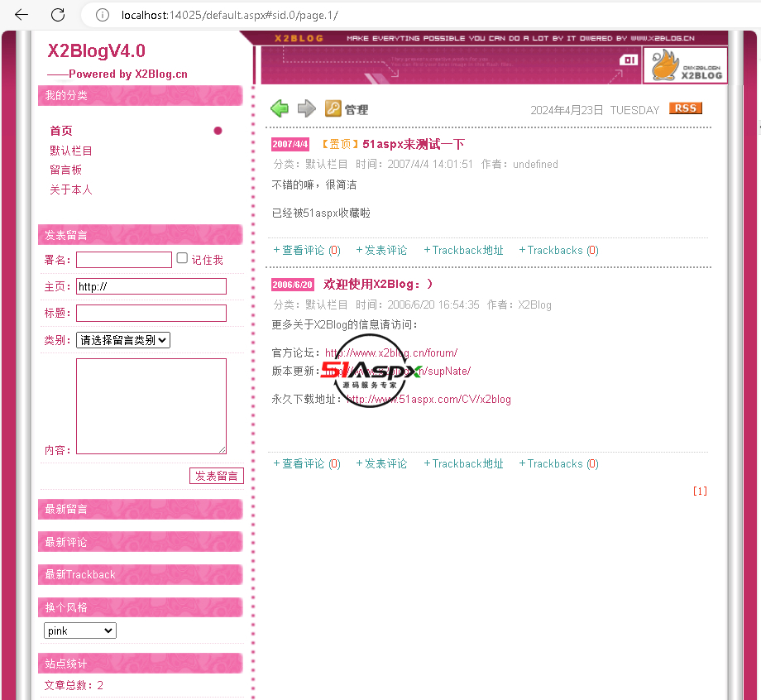View comments under 欢迎使用X2Blog post
The image size is (761, 700).
click(307, 463)
